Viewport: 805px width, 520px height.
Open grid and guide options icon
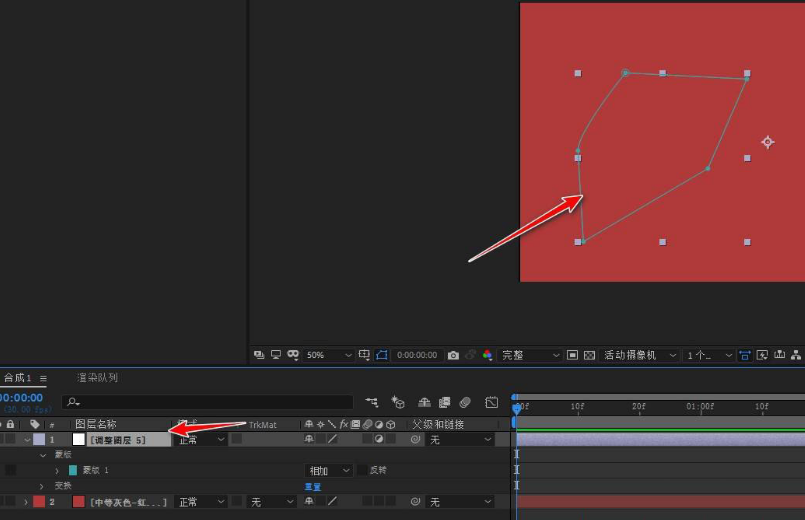pyautogui.click(x=364, y=355)
